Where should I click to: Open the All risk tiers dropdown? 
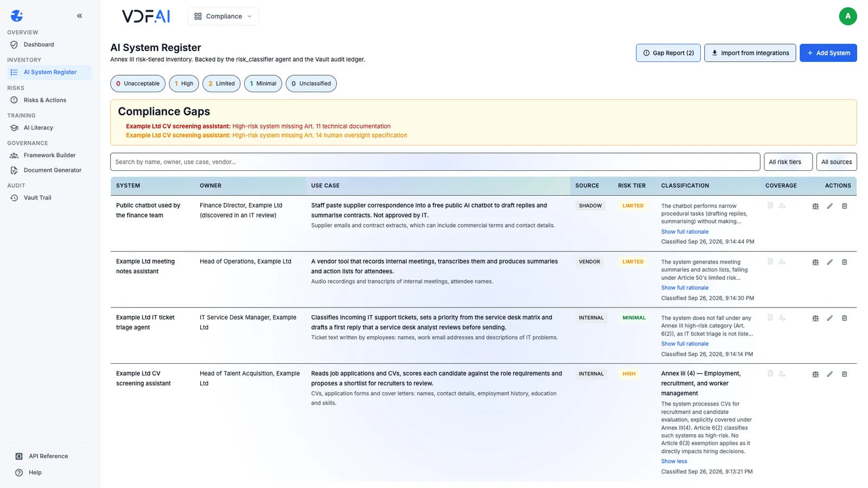(x=788, y=162)
